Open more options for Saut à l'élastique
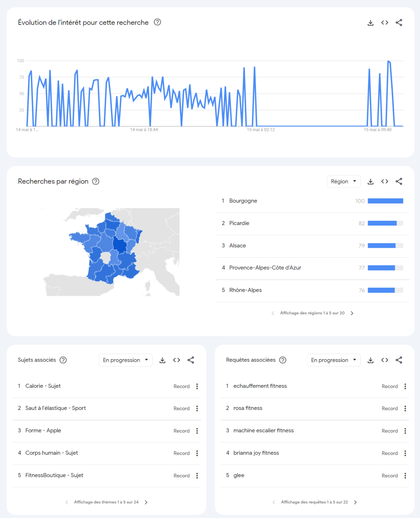Viewport: 420px width, 518px height. coord(197,408)
